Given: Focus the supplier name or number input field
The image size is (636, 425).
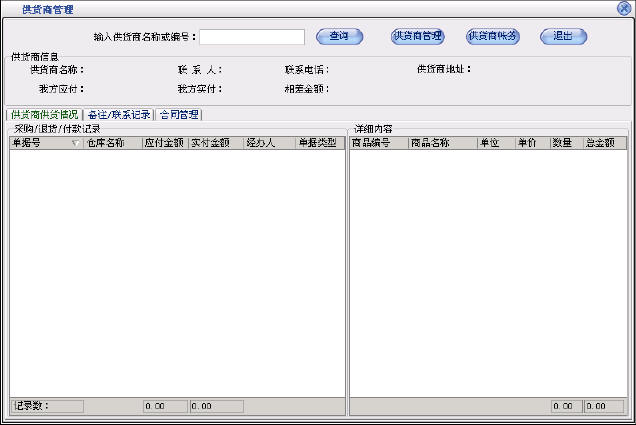Looking at the screenshot, I should click(252, 37).
